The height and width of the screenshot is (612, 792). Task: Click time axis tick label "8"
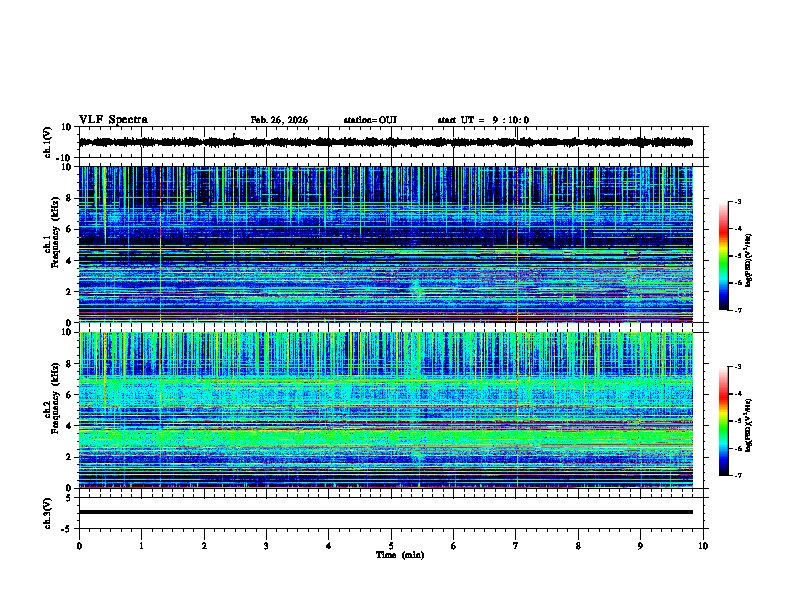coord(578,546)
